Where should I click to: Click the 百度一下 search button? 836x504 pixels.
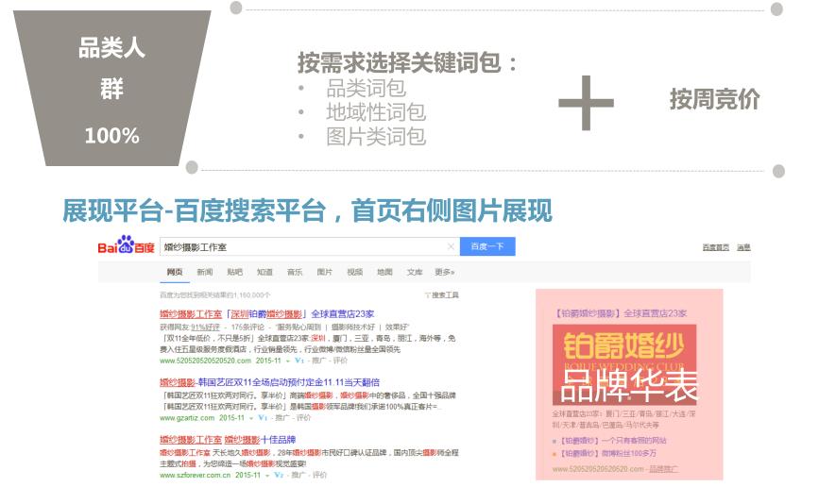(x=487, y=246)
